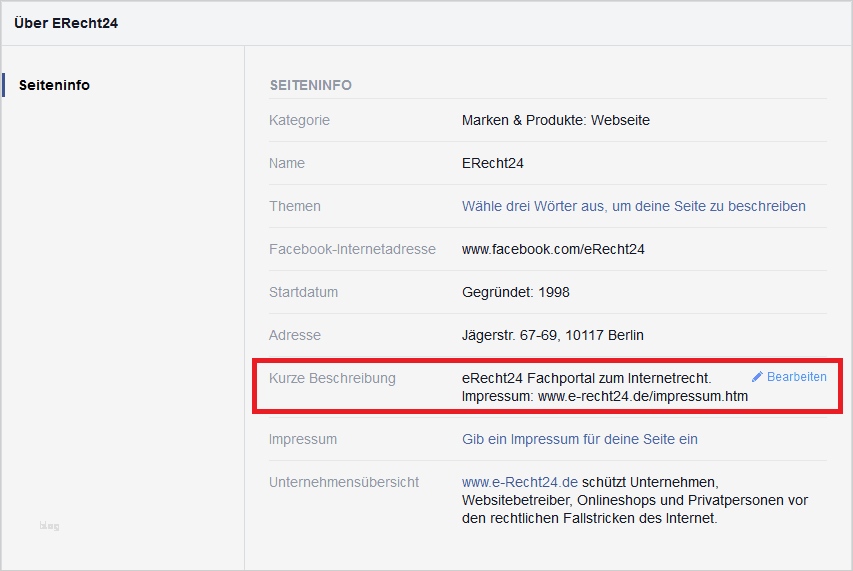Click 'Gib ein Impressum für deine Seite ein'
This screenshot has width=853, height=571.
tap(579, 439)
